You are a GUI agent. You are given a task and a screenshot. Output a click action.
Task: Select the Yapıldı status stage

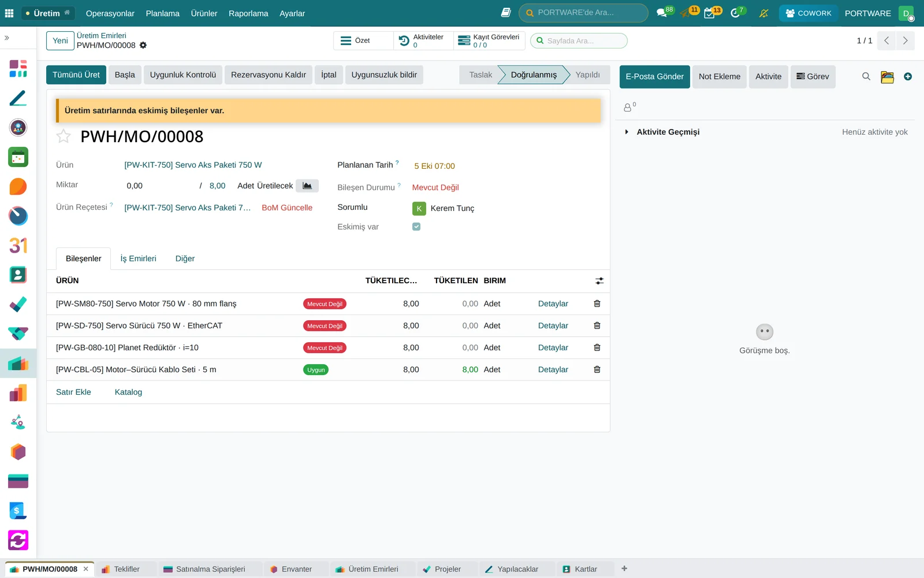[x=587, y=75]
